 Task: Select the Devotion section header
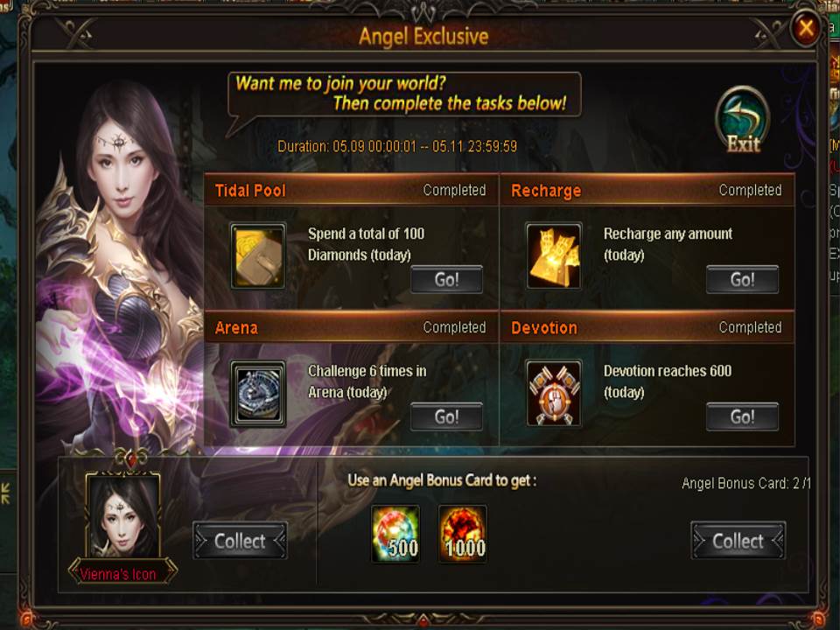point(647,327)
